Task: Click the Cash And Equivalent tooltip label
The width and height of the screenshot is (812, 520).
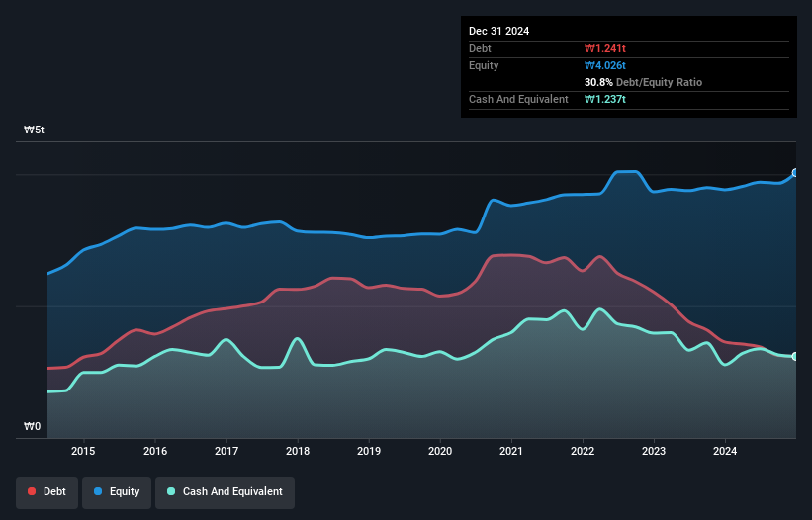Action: coord(518,99)
